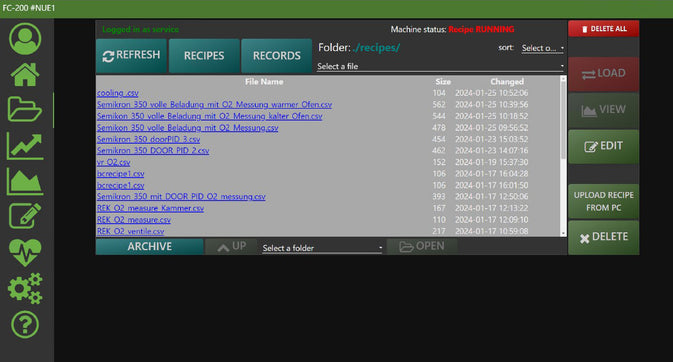Switch to the RECORDS tab
Viewport: 673px width, 362px height.
pyautogui.click(x=276, y=56)
